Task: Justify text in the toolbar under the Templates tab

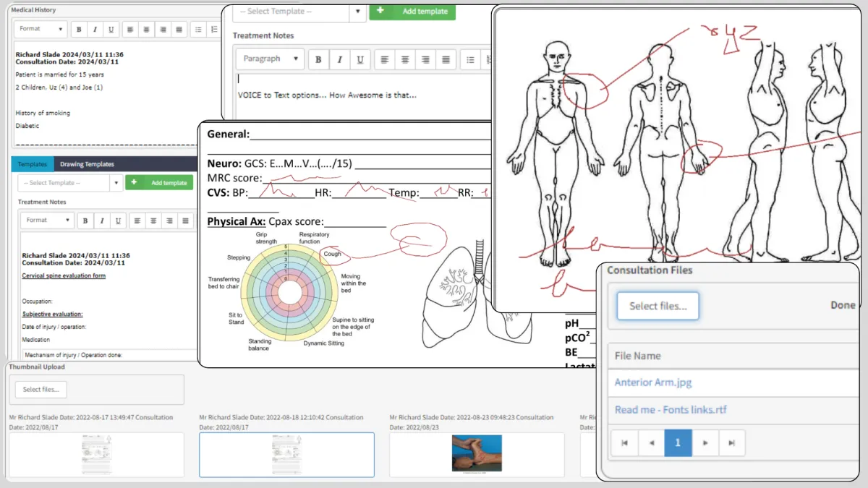Action: tap(186, 221)
